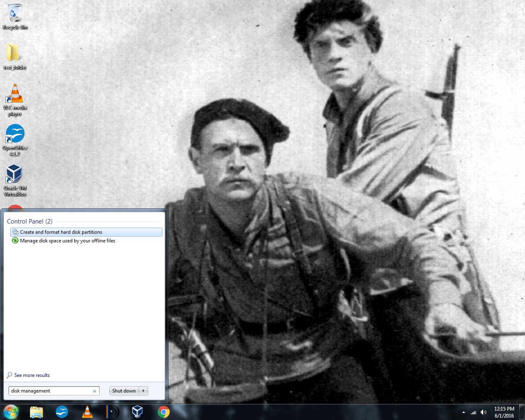Click the magnifier icon beside See more results

(x=9, y=375)
